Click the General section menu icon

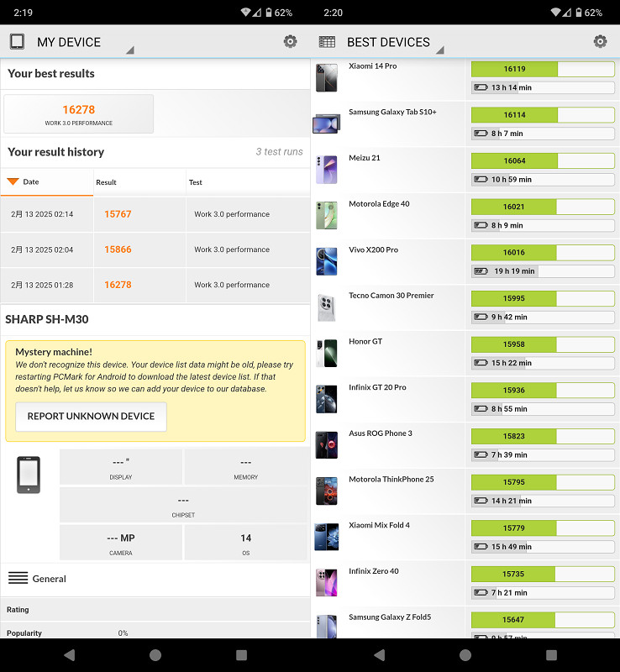[18, 578]
